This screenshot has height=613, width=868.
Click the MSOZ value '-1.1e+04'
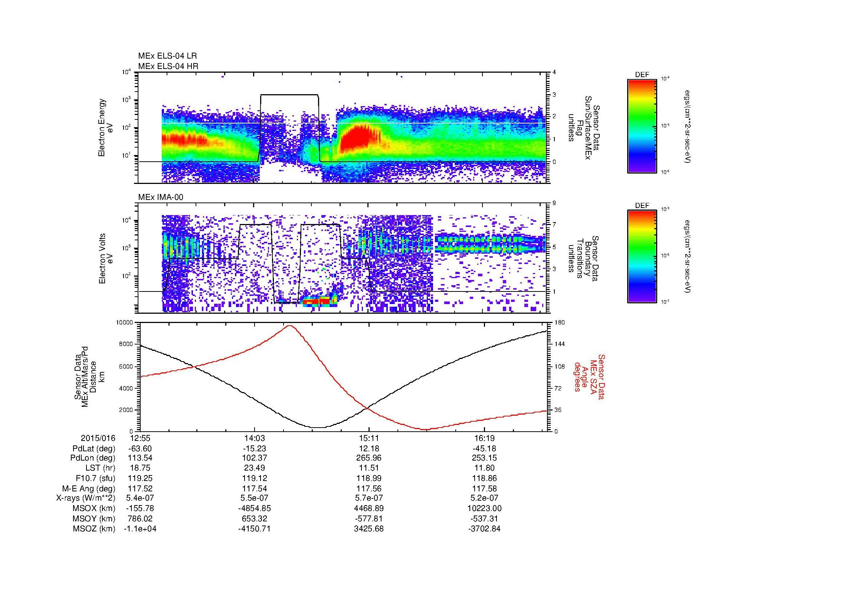(140, 529)
